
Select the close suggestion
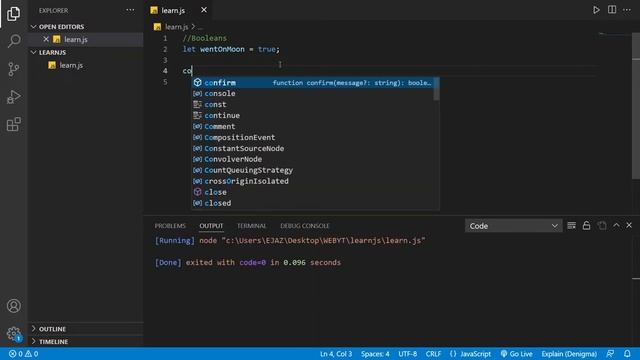point(313,192)
